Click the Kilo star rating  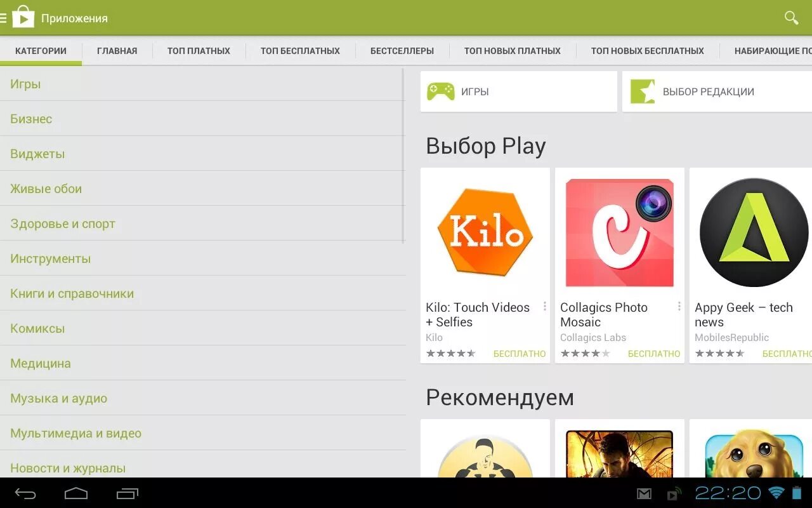coord(450,354)
